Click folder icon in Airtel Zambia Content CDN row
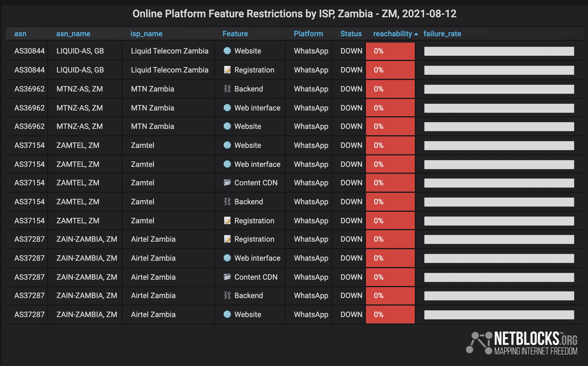Screen dimensions: 588x366 [227, 277]
